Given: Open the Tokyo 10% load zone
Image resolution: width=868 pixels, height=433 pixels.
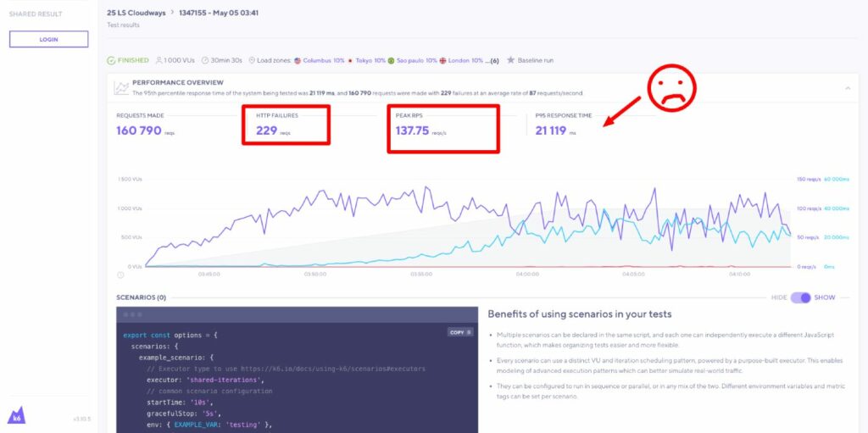Looking at the screenshot, I should click(370, 60).
